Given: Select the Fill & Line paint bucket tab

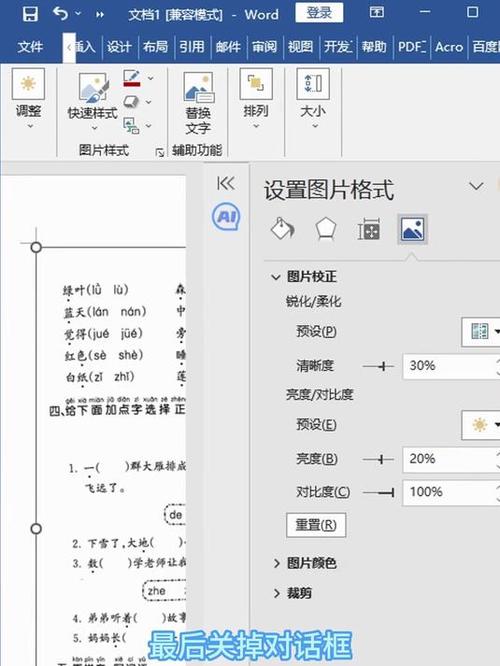Looking at the screenshot, I should 282,229.
